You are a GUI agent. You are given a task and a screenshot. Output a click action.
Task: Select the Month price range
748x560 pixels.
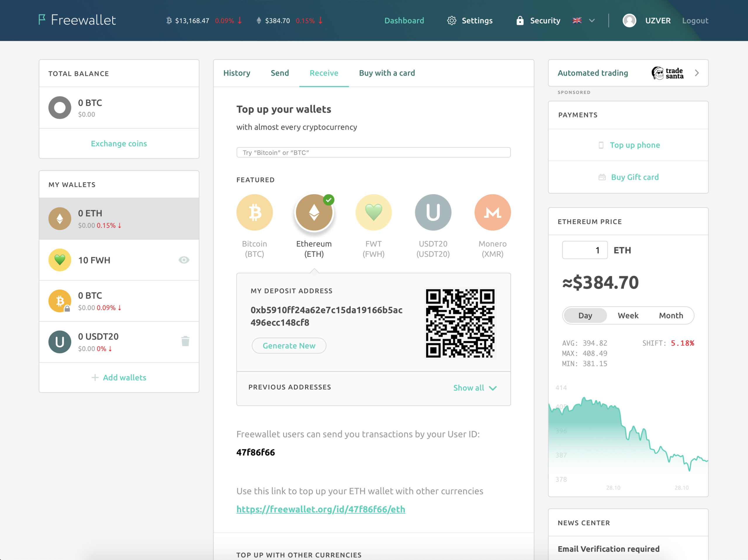[x=671, y=316]
